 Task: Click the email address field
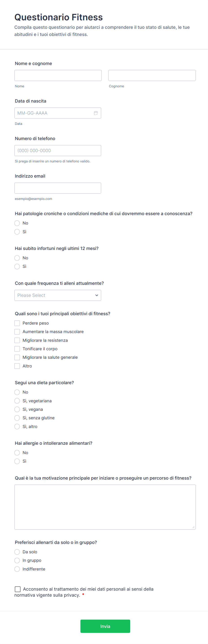[57, 188]
